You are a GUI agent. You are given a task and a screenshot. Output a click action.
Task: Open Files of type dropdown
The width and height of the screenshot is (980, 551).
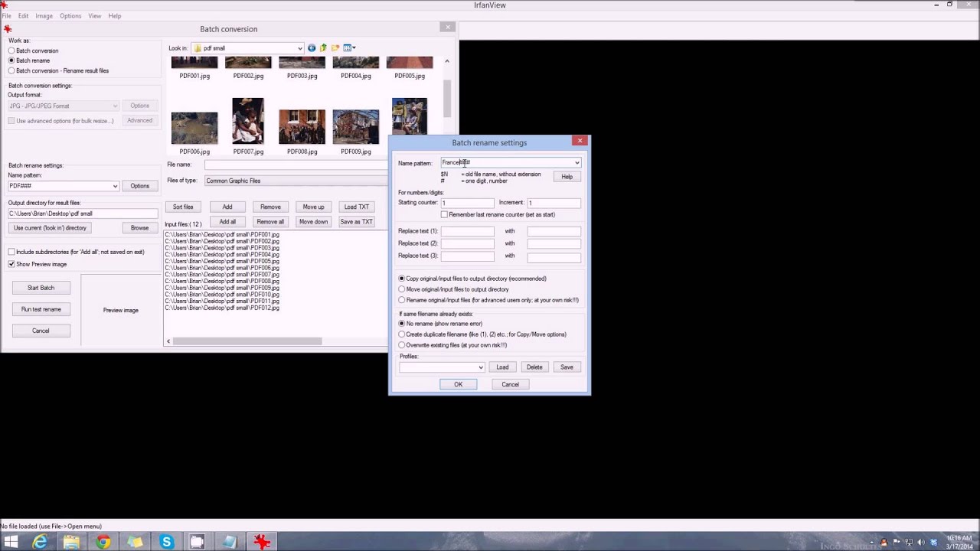296,181
